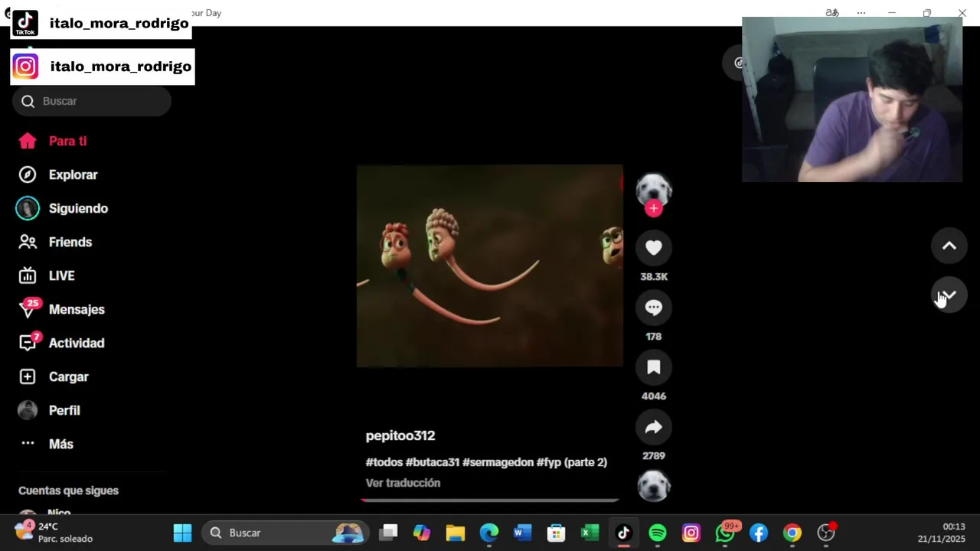Open the #todos hashtag

[x=384, y=462]
